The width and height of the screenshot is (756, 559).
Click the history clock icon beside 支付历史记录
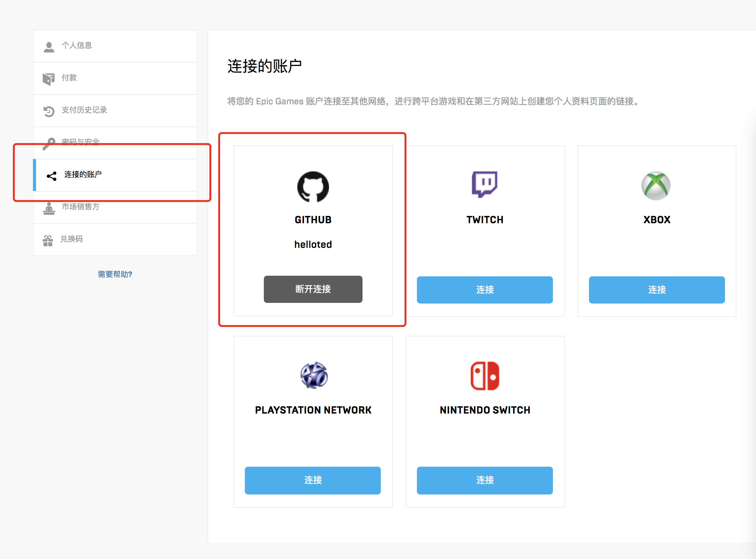click(49, 111)
